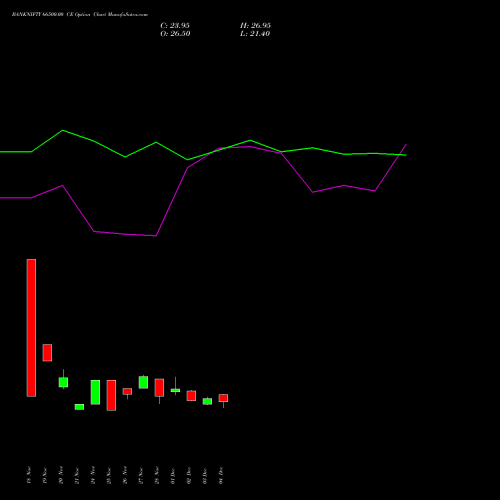The height and width of the screenshot is (500, 500).
Task: Click the tall red candle for 18 Nov
Action: pyautogui.click(x=31, y=328)
